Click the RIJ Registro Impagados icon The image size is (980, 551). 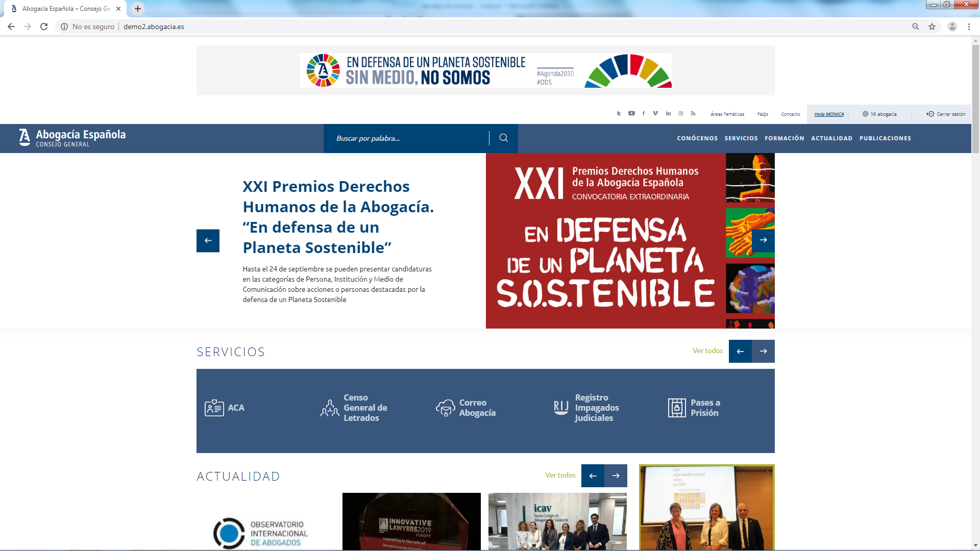coord(561,408)
